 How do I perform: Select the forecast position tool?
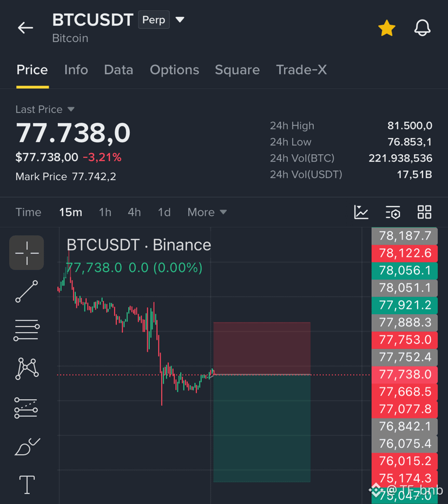point(26,408)
